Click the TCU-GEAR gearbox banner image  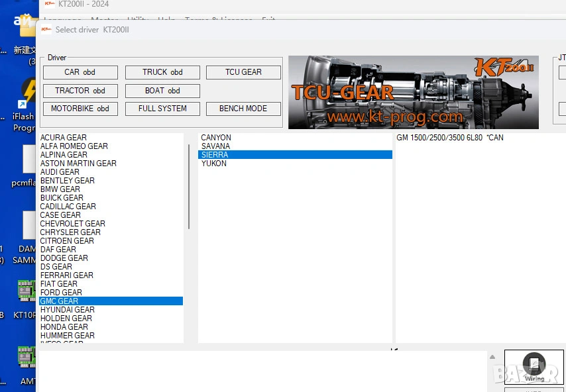[x=413, y=92]
